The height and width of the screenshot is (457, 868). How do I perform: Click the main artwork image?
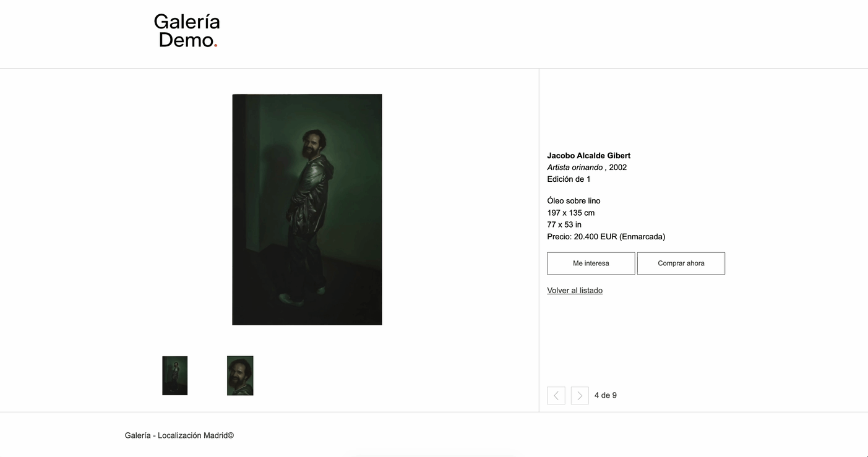(307, 210)
